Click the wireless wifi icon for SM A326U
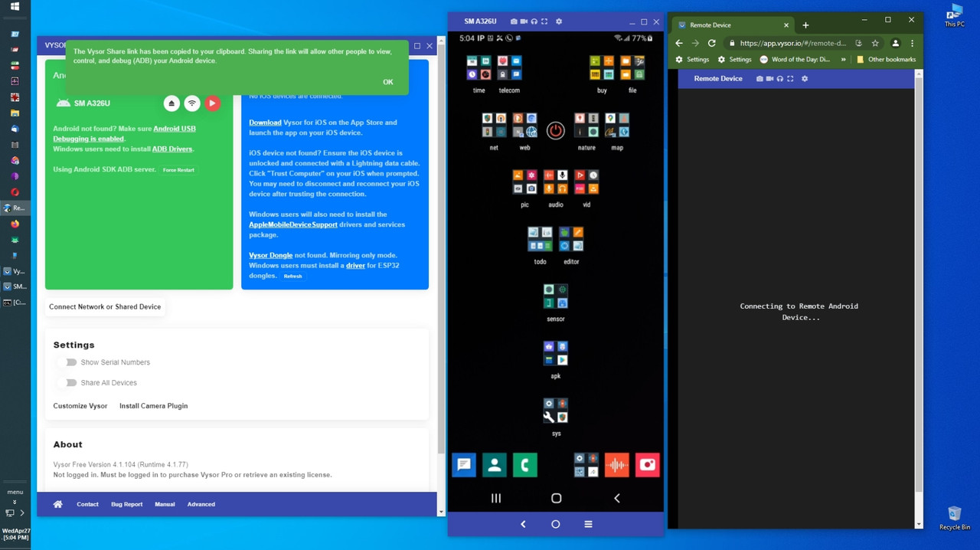The image size is (980, 550). tap(192, 103)
